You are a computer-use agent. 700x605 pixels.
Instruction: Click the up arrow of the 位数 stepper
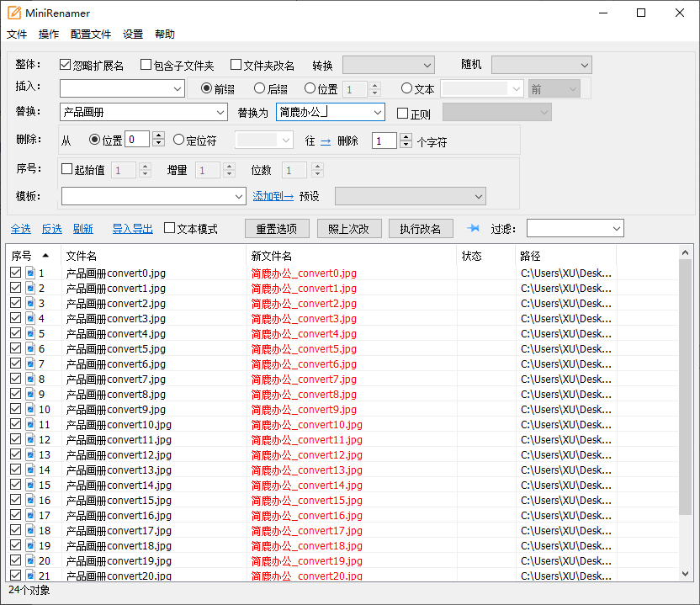point(318,166)
